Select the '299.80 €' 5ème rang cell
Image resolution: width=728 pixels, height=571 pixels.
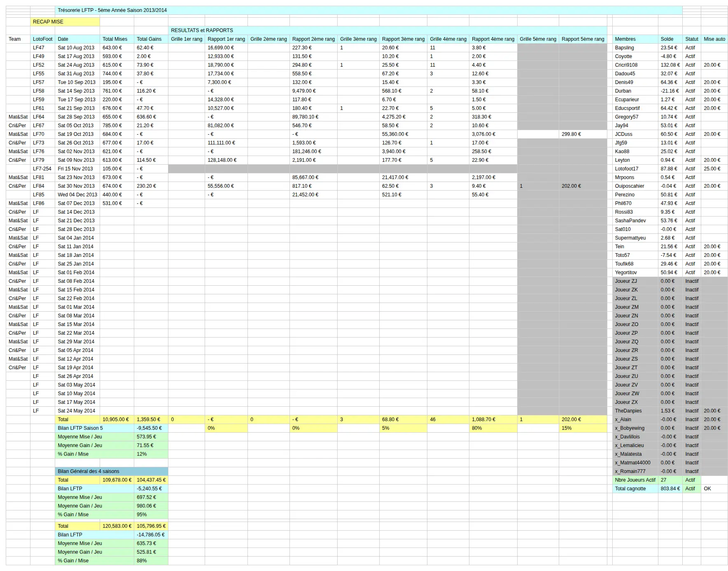point(583,134)
